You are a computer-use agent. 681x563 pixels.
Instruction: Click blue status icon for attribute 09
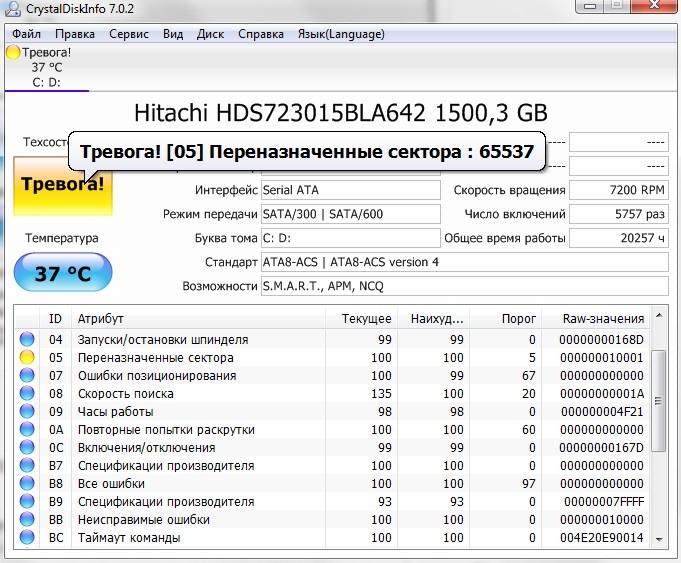(x=27, y=412)
